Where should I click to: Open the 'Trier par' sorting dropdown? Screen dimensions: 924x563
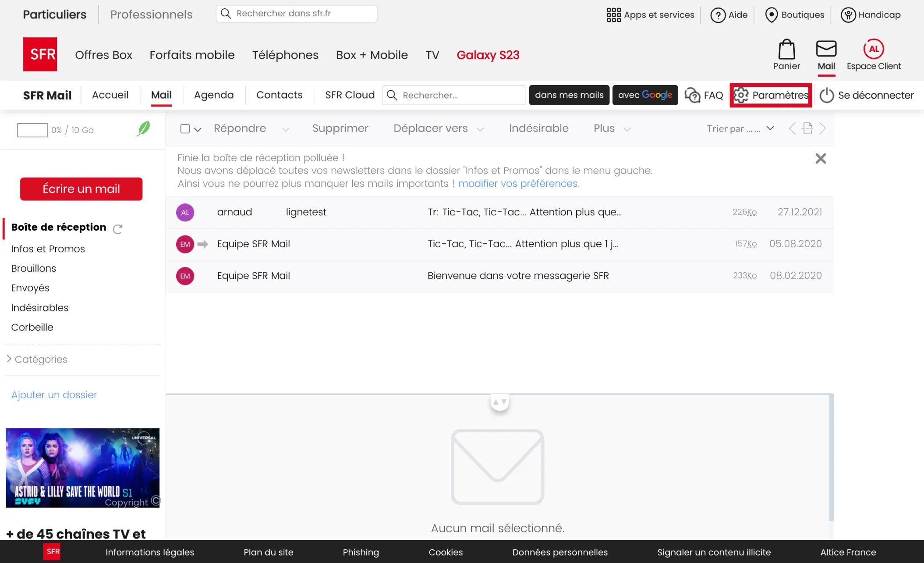(x=740, y=128)
